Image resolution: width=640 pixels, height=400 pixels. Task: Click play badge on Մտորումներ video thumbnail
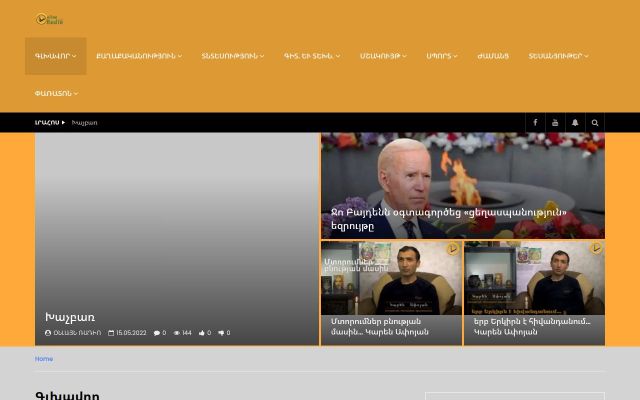click(453, 249)
